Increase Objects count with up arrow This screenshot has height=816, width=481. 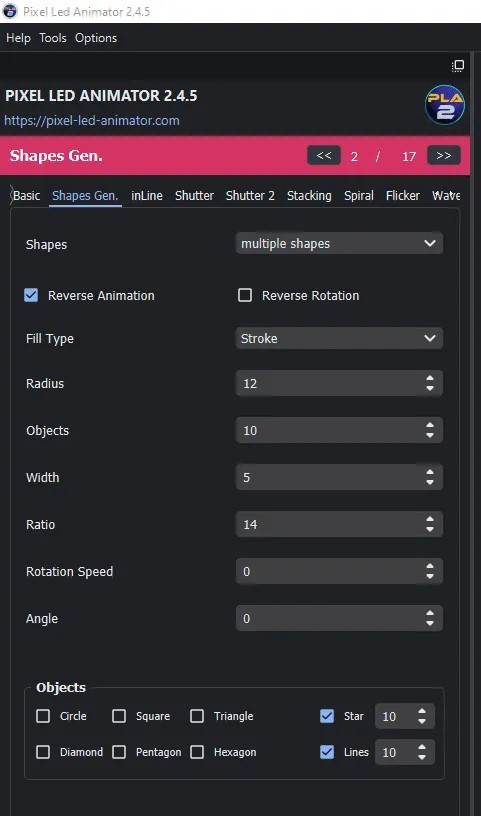point(429,425)
